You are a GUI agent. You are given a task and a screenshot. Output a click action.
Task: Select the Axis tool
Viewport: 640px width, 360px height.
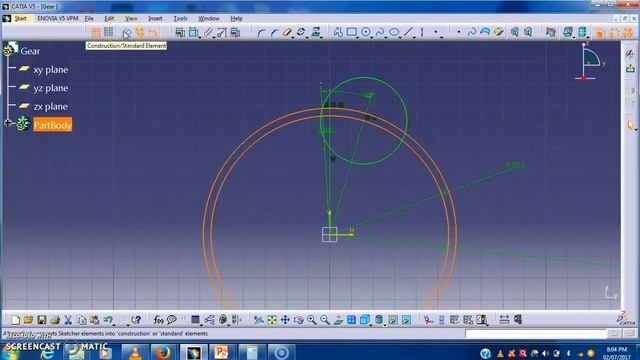click(x=422, y=32)
